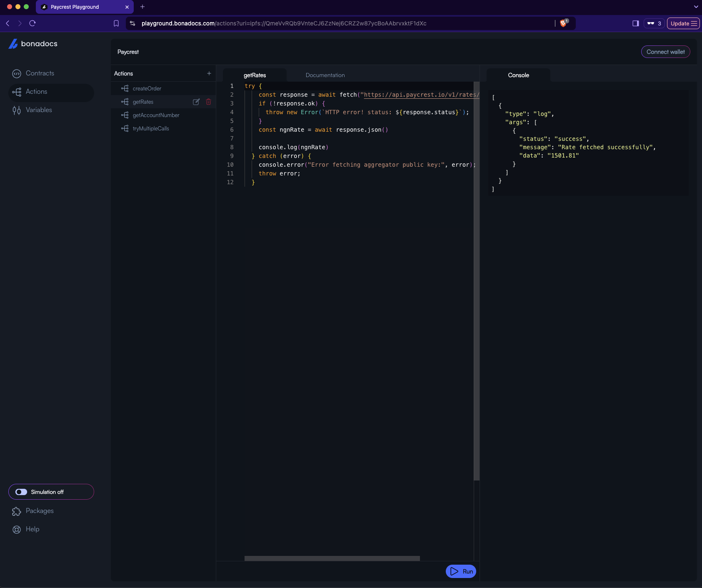View site information icon in address bar
The height and width of the screenshot is (588, 702).
pos(132,23)
